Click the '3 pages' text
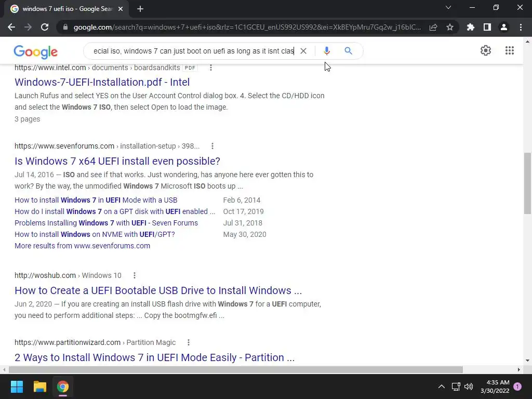532x399 pixels. pos(28,119)
